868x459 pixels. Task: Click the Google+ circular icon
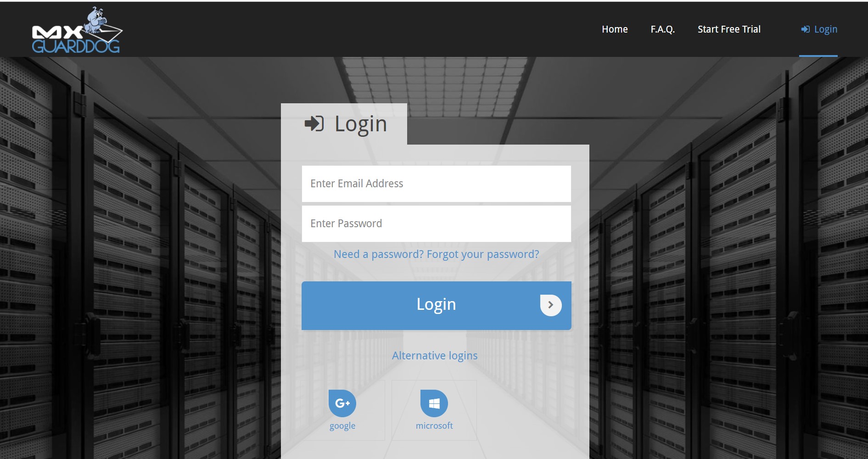[x=342, y=403]
